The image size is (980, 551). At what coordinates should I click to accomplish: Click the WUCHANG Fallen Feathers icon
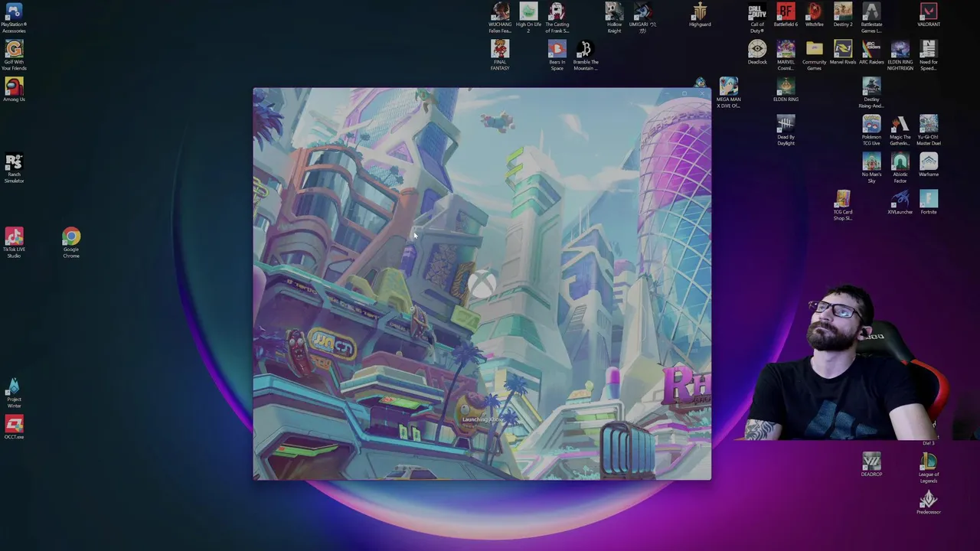pos(500,18)
